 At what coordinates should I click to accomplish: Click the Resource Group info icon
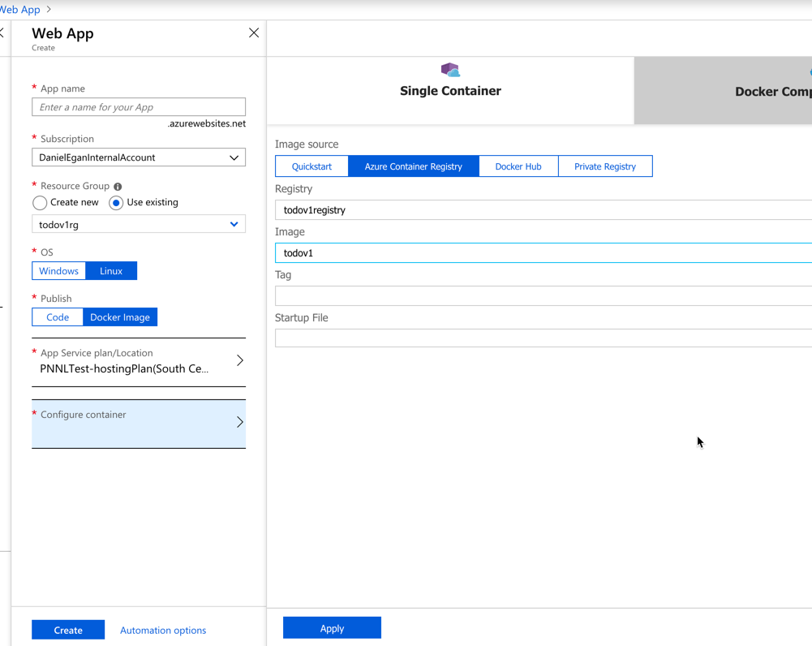pos(118,187)
